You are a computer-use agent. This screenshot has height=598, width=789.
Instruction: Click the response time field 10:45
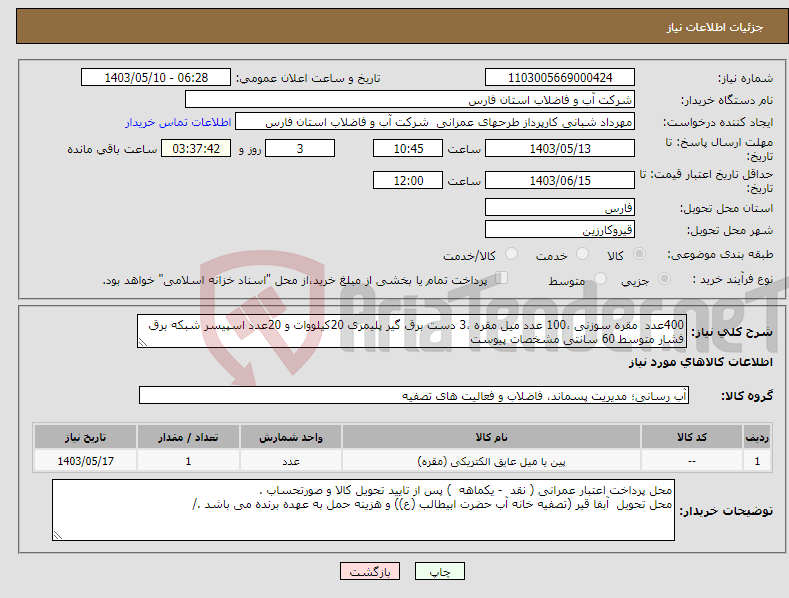(x=408, y=148)
